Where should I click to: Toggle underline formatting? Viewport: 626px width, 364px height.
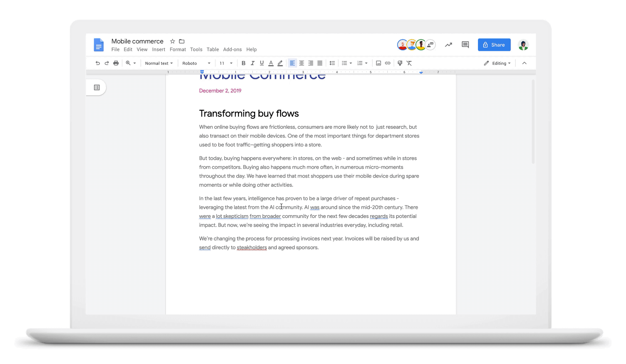pyautogui.click(x=261, y=63)
